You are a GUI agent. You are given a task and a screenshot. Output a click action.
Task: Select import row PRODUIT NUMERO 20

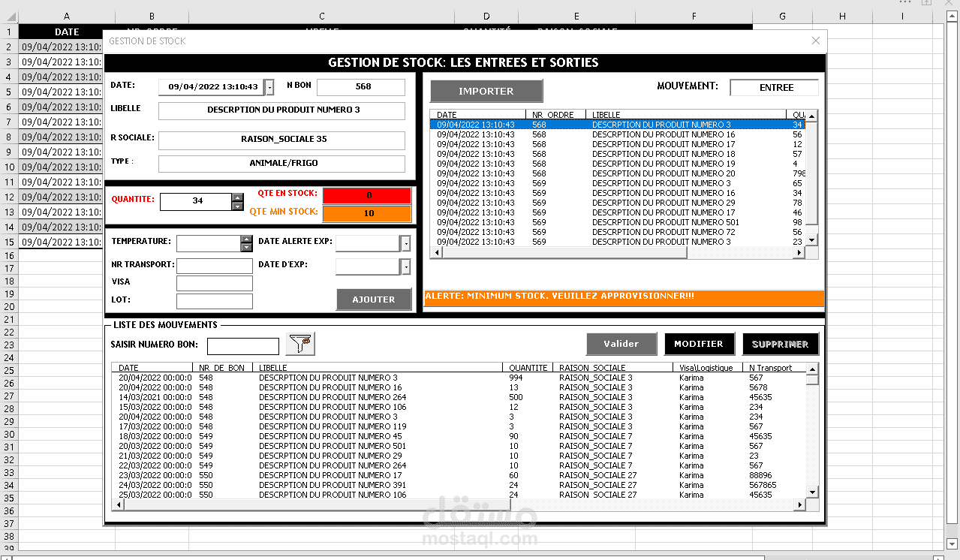[618, 173]
